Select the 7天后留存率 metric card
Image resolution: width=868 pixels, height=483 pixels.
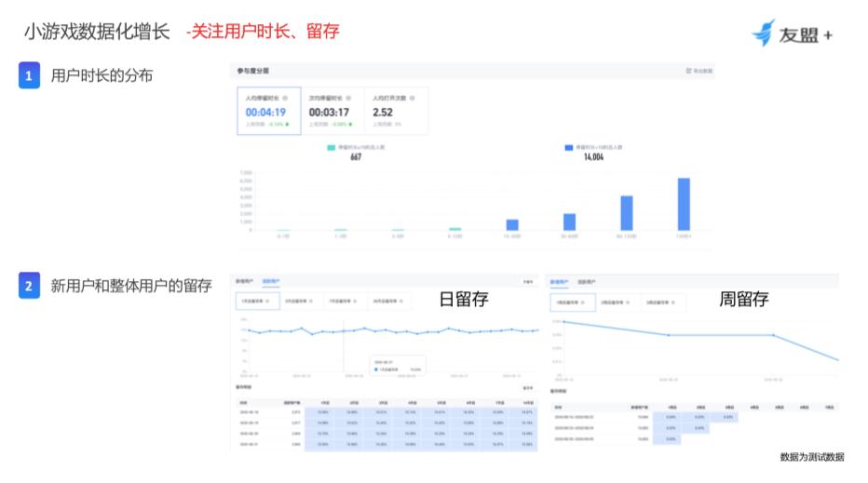[x=346, y=302]
